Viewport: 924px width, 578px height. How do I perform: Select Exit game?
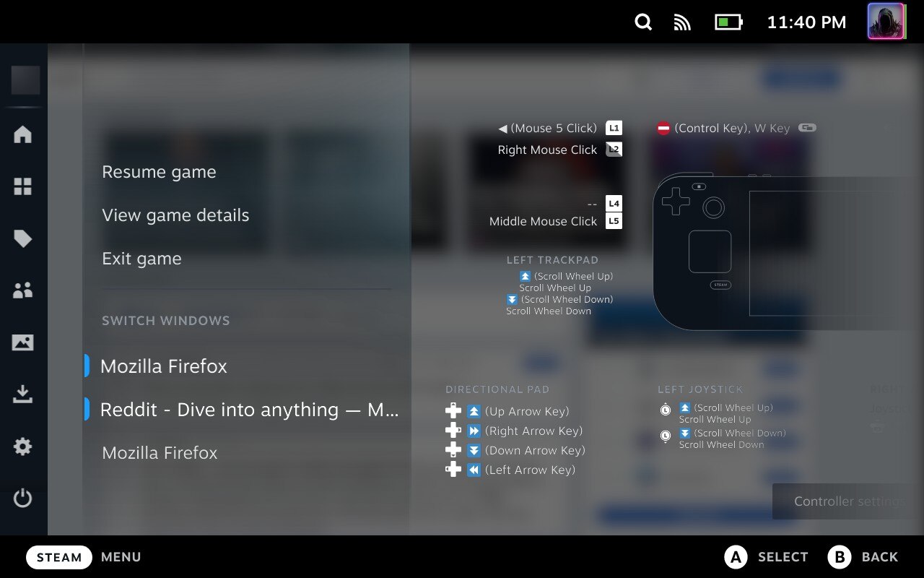[x=141, y=259]
